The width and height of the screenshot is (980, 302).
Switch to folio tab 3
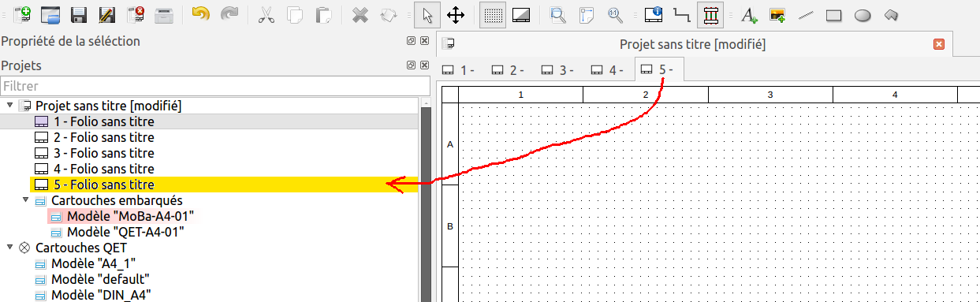[558, 70]
